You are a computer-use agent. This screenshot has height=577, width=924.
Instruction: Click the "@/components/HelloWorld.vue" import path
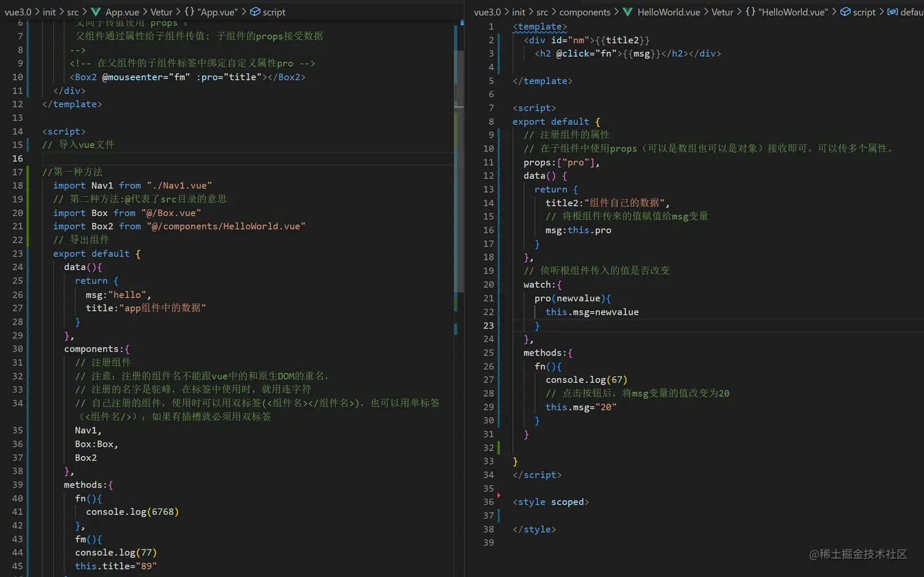226,226
